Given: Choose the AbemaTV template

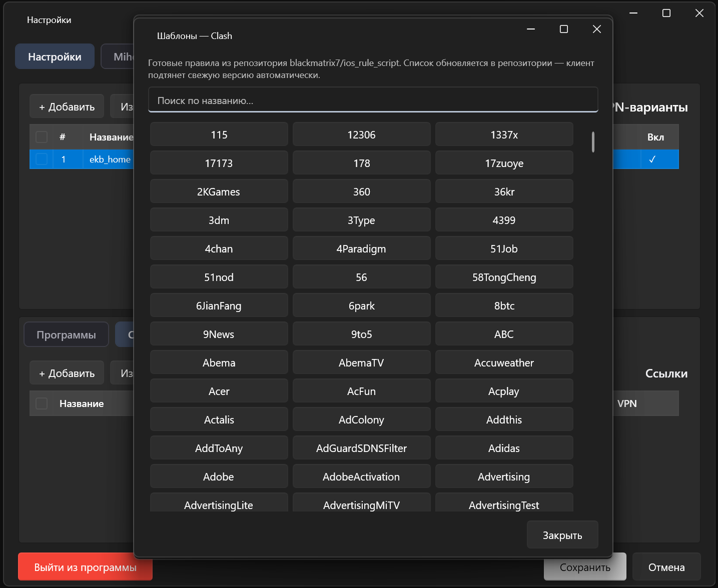Looking at the screenshot, I should coord(362,362).
